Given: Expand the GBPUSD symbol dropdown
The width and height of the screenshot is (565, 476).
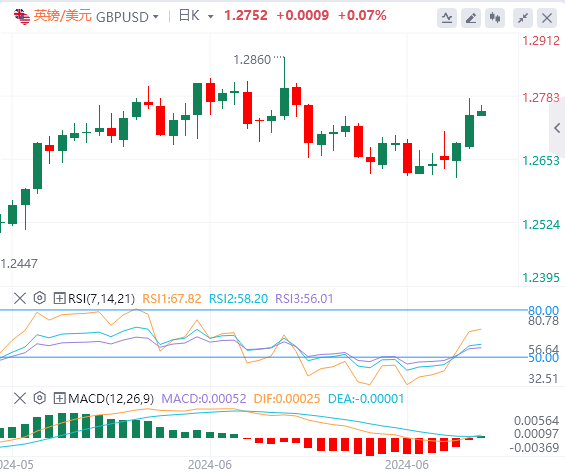Looking at the screenshot, I should pyautogui.click(x=156, y=17).
